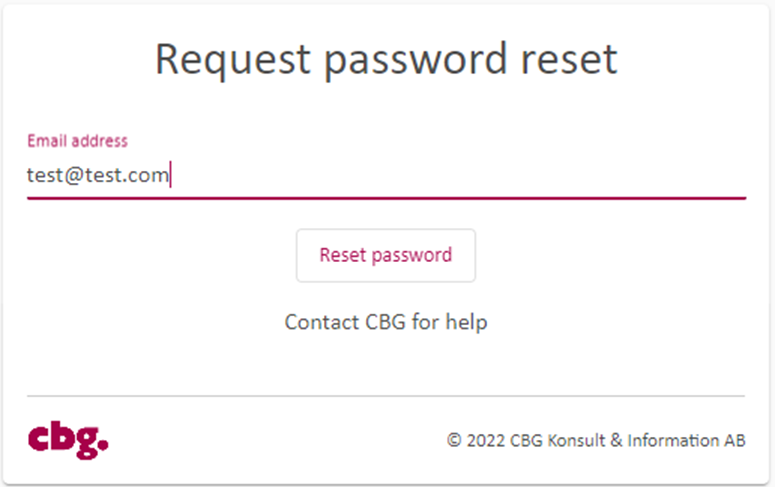Click the red underline beneath the email field

click(x=387, y=198)
